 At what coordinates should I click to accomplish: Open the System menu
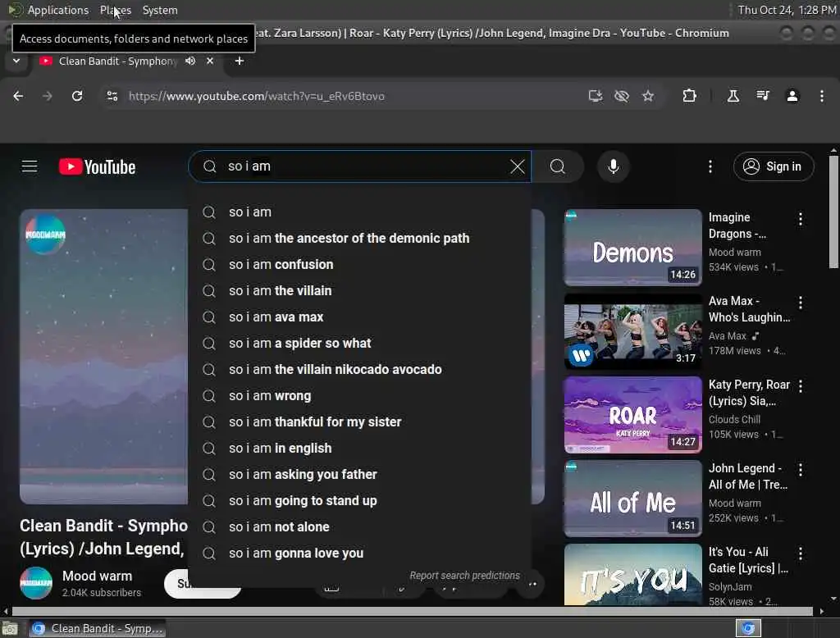pos(160,10)
